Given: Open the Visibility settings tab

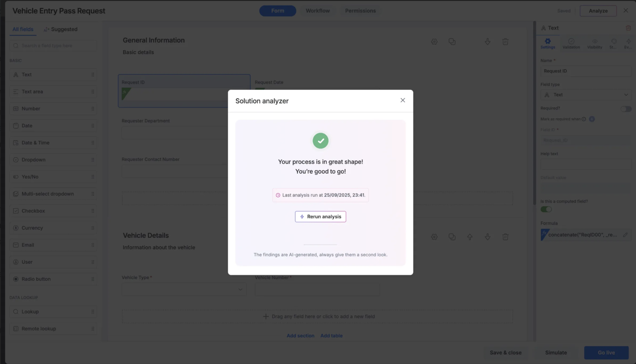Looking at the screenshot, I should point(595,43).
